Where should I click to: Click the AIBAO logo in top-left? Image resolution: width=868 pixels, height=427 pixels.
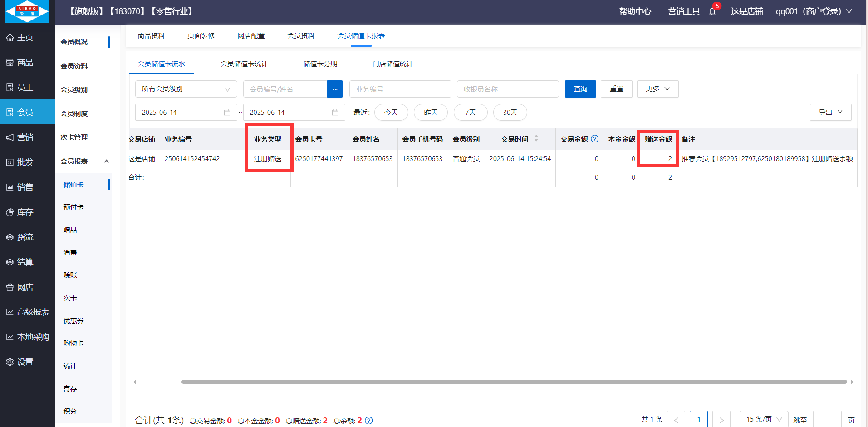click(27, 11)
